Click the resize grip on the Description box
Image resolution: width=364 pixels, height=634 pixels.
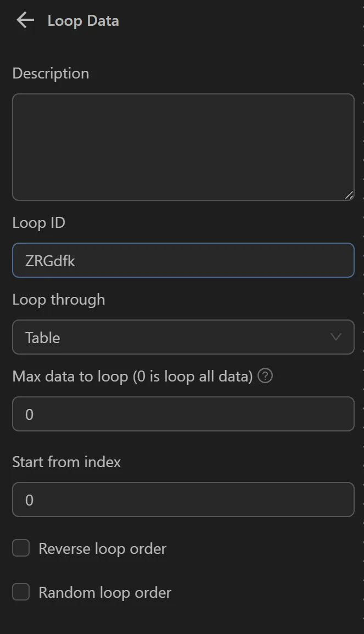[349, 194]
